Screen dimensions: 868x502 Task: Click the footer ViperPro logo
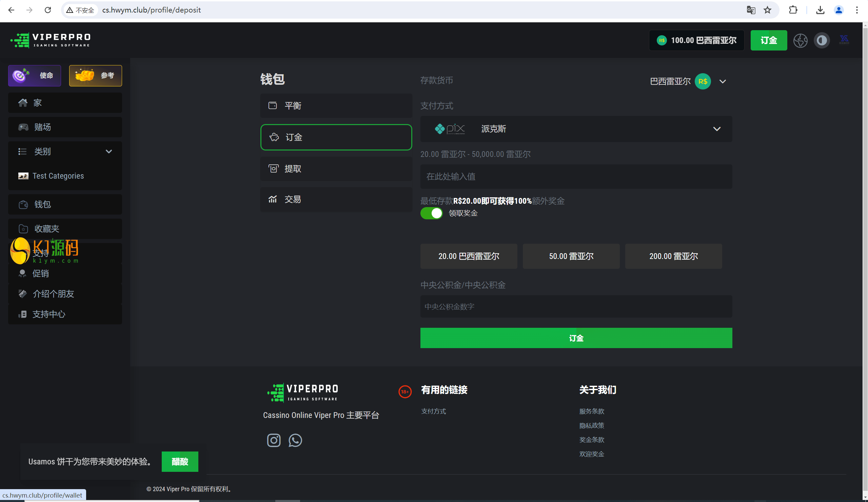coord(303,393)
